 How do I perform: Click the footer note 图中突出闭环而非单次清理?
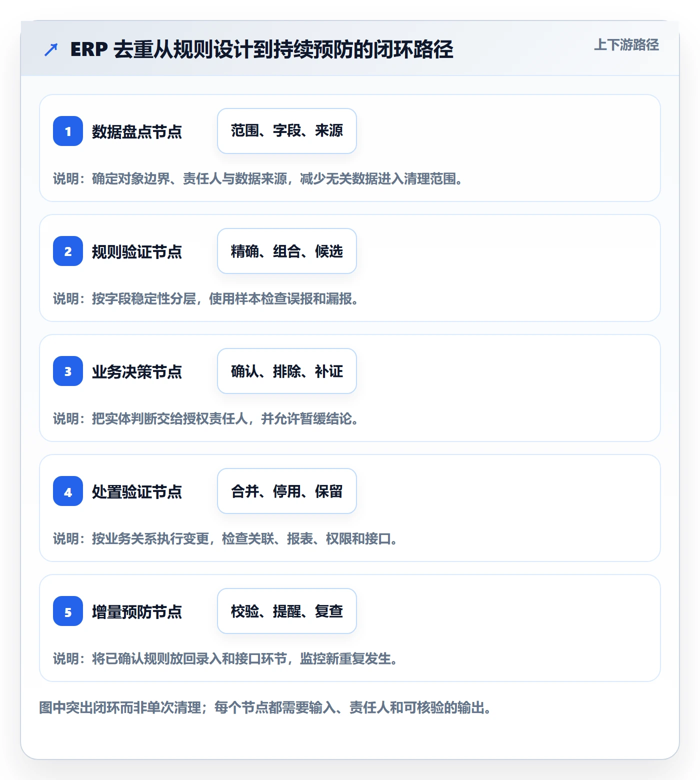(265, 707)
